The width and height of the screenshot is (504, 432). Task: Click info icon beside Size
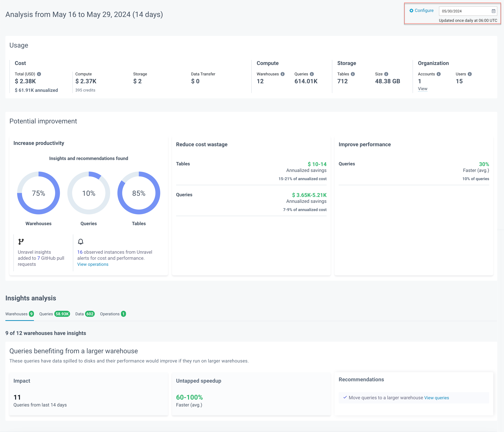(386, 74)
